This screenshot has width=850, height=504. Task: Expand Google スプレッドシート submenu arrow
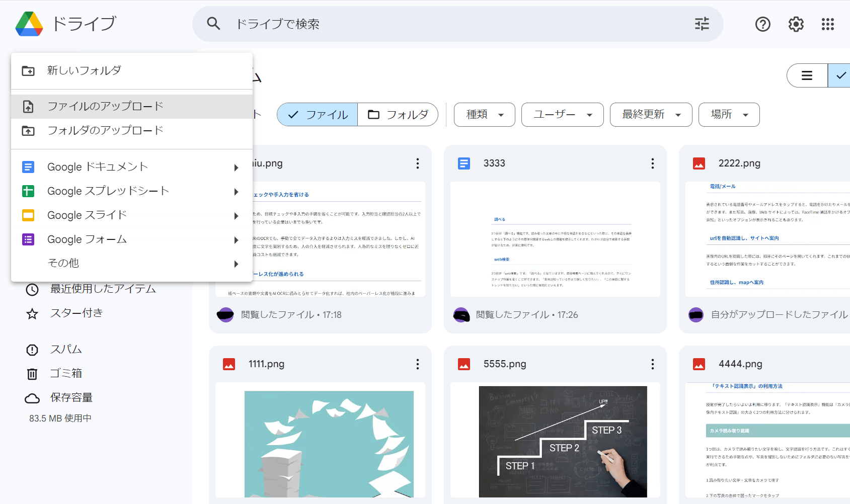(236, 192)
